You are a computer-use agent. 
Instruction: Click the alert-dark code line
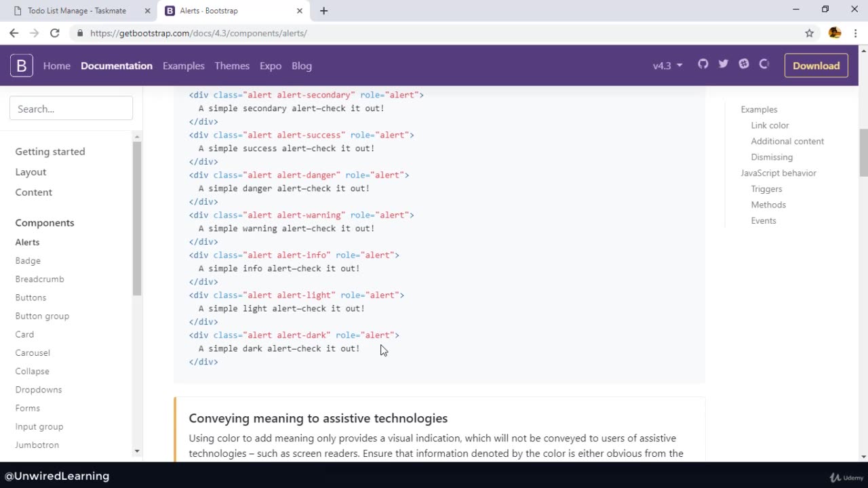click(294, 335)
